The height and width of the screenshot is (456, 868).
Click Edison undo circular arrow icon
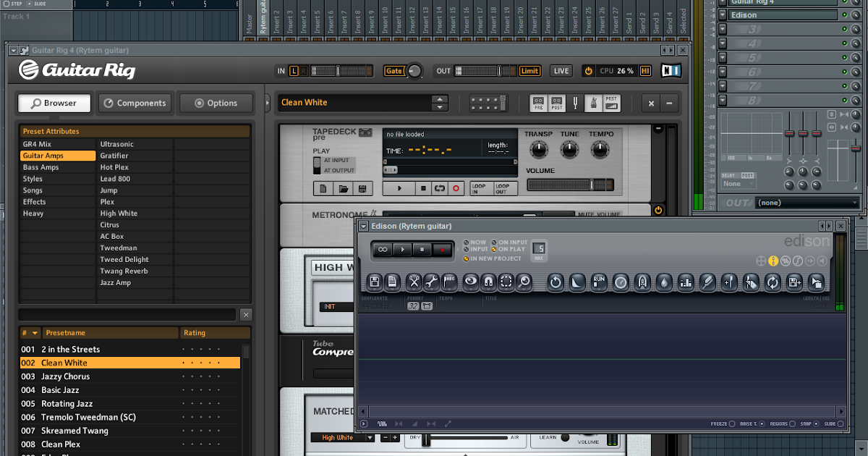tap(556, 282)
